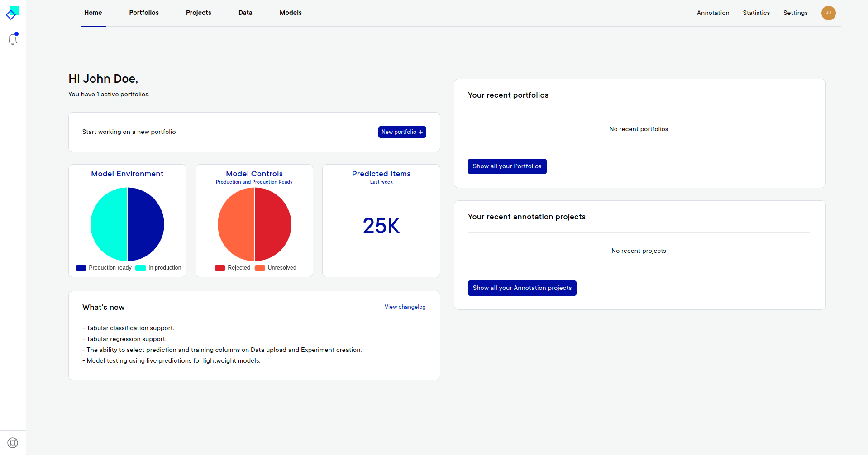The height and width of the screenshot is (455, 868).
Task: Go to Settings
Action: [x=795, y=13]
